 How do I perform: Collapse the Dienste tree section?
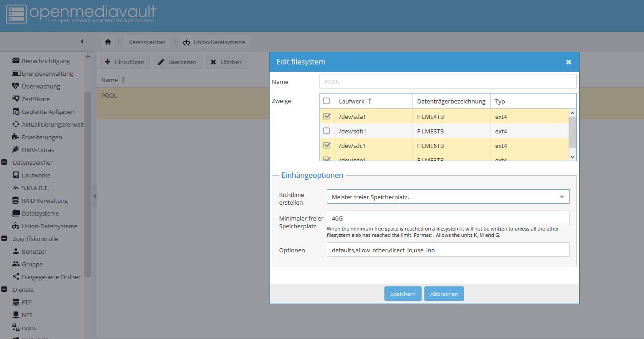pos(4,289)
